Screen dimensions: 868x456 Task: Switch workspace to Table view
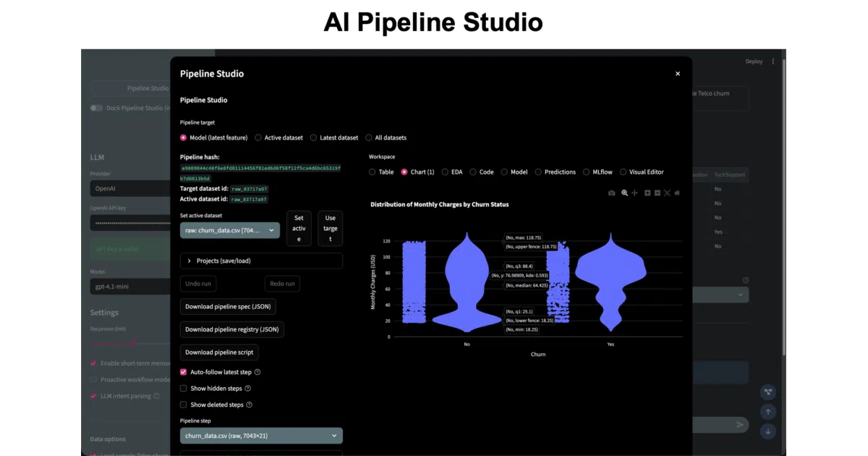[381, 172]
